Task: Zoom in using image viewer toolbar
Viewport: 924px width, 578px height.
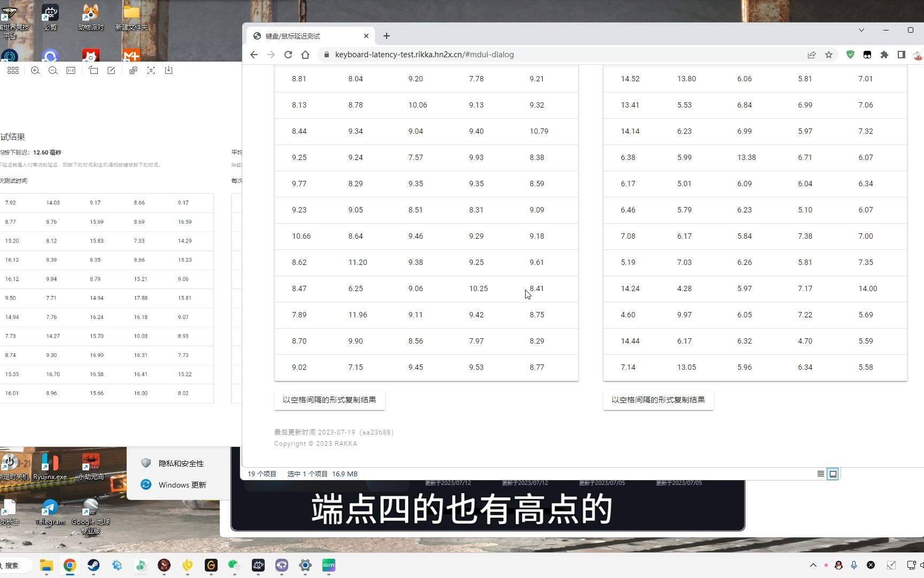Action: click(35, 71)
